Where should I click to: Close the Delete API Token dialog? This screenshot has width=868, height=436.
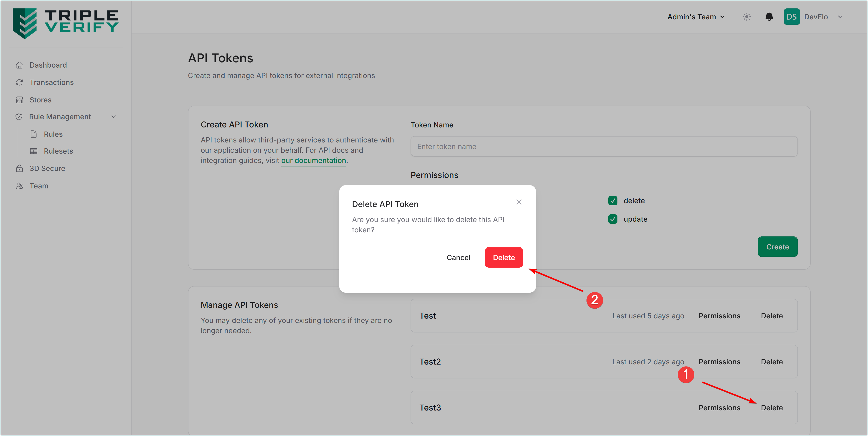pos(519,202)
